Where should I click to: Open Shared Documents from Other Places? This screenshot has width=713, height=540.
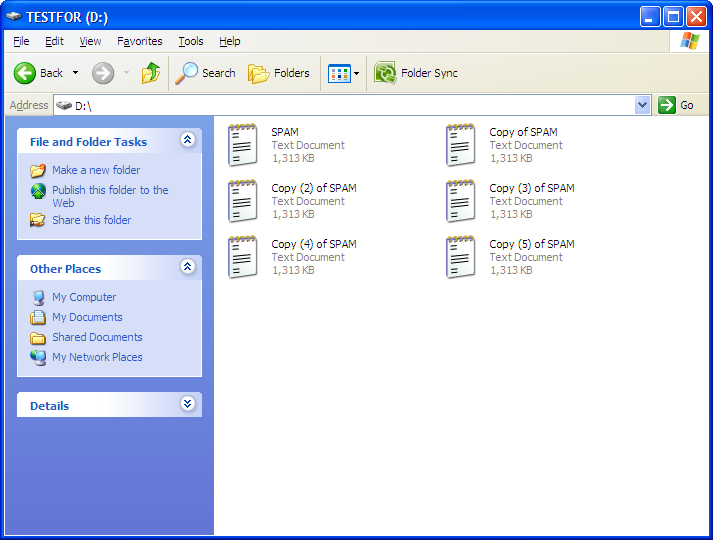tap(97, 337)
